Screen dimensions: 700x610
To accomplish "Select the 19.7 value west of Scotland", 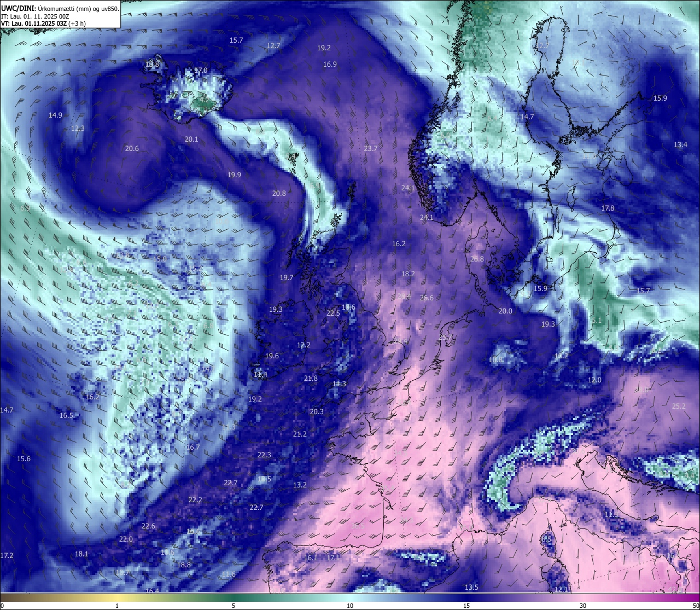I will click(x=287, y=277).
